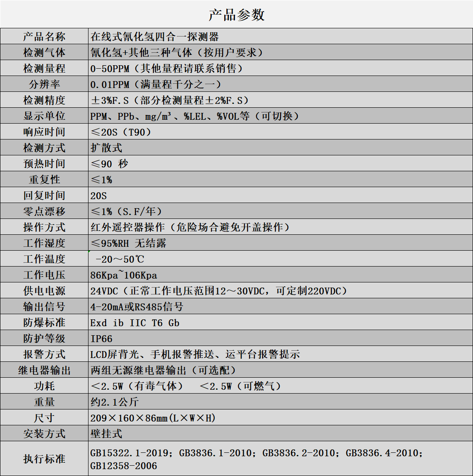Select the 回复时间 label cell
Screen dimensions: 473x476
44,195
